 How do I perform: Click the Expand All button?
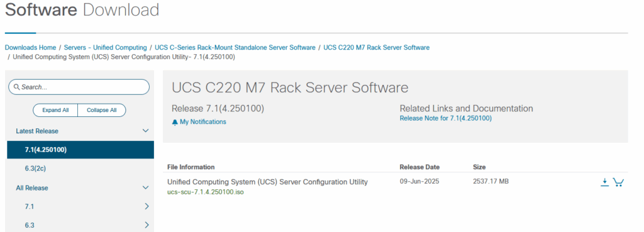(x=55, y=110)
